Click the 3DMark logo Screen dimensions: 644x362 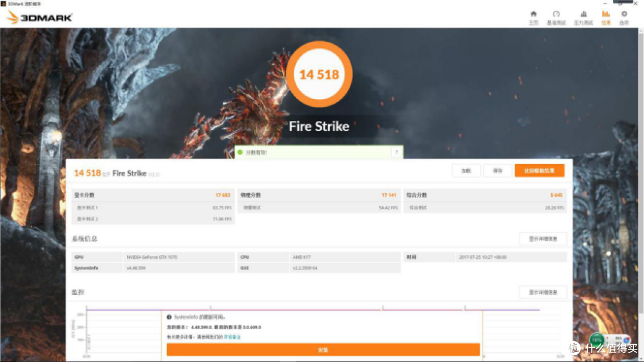[39, 18]
